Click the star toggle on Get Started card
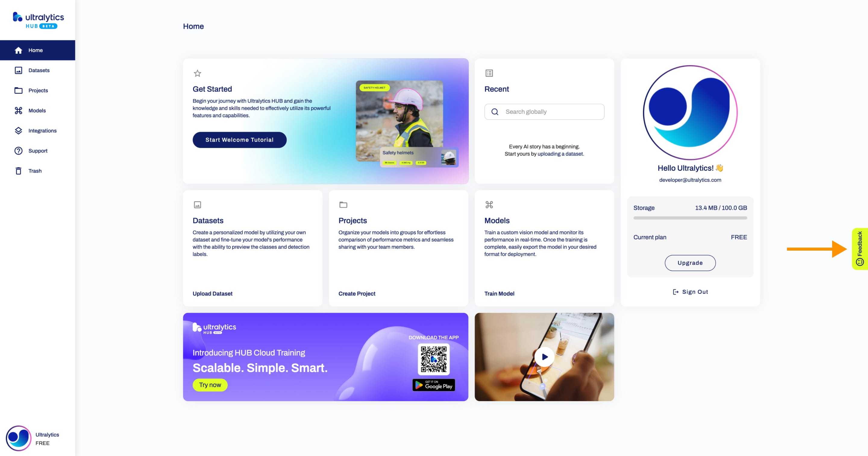 coord(197,73)
